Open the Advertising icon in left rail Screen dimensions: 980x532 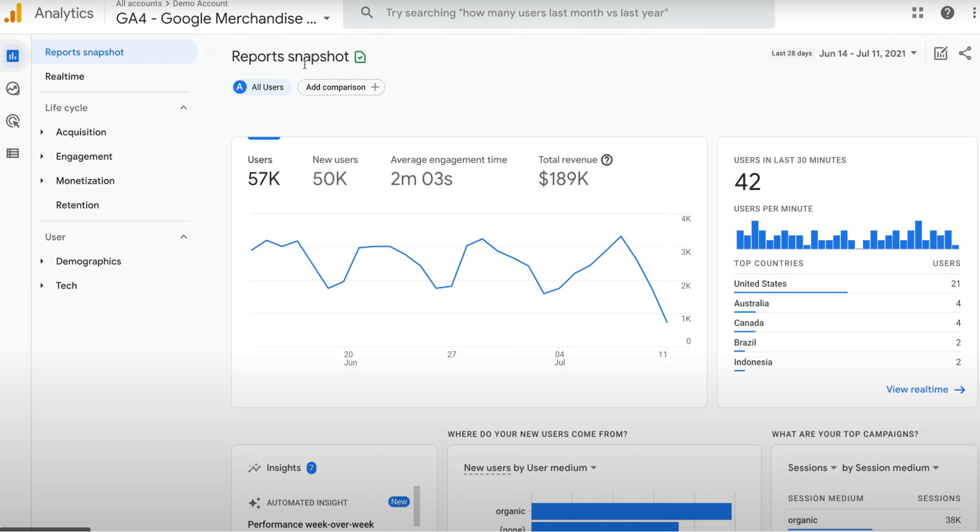click(13, 121)
